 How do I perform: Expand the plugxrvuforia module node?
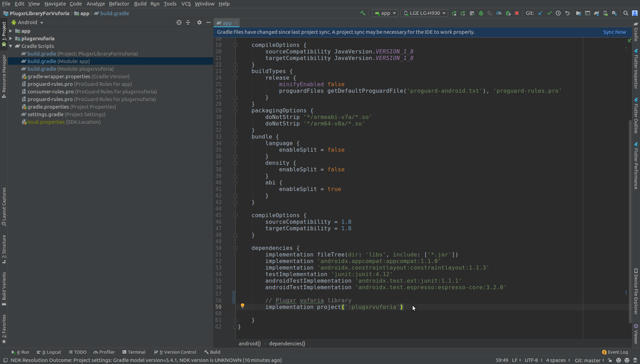(x=11, y=39)
